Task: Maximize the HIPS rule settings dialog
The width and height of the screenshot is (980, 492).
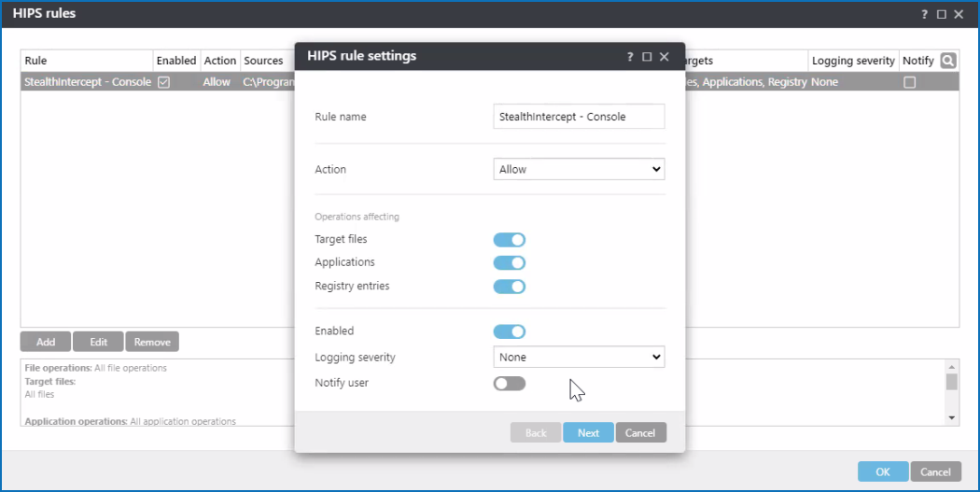Action: coord(647,57)
